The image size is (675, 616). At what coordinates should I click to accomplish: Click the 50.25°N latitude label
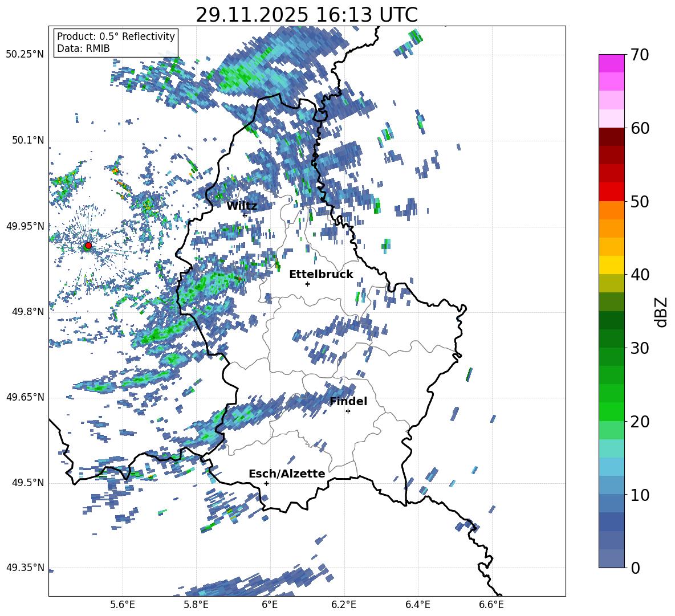pos(25,55)
